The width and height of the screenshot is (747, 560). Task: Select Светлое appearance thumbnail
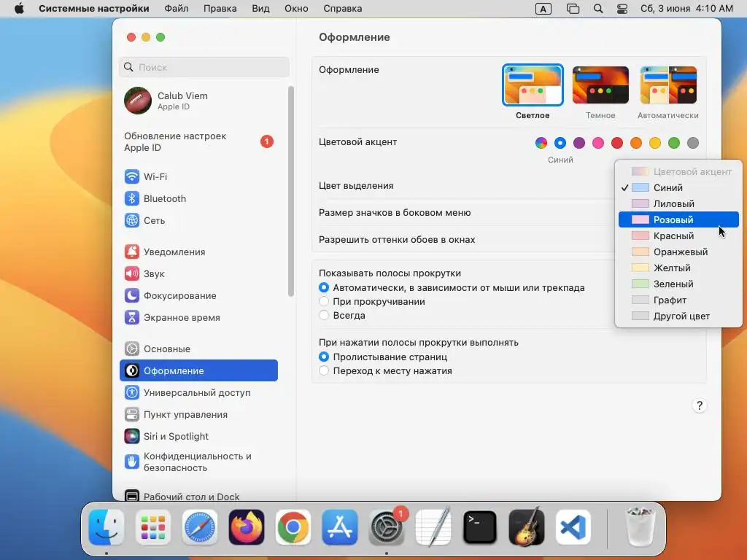tap(533, 85)
